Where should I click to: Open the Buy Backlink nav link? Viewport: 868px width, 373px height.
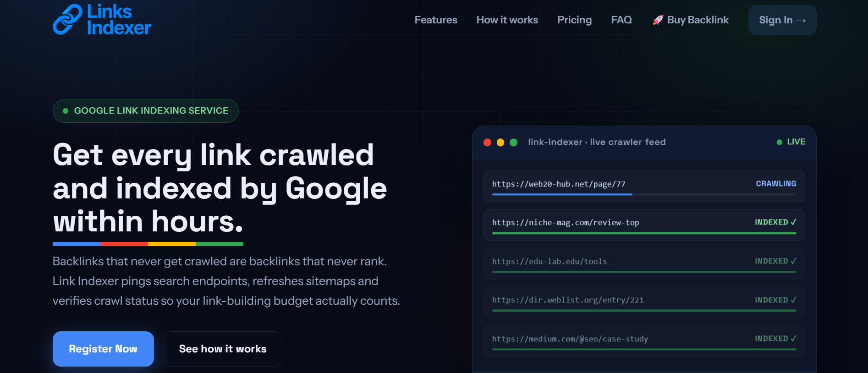click(691, 20)
